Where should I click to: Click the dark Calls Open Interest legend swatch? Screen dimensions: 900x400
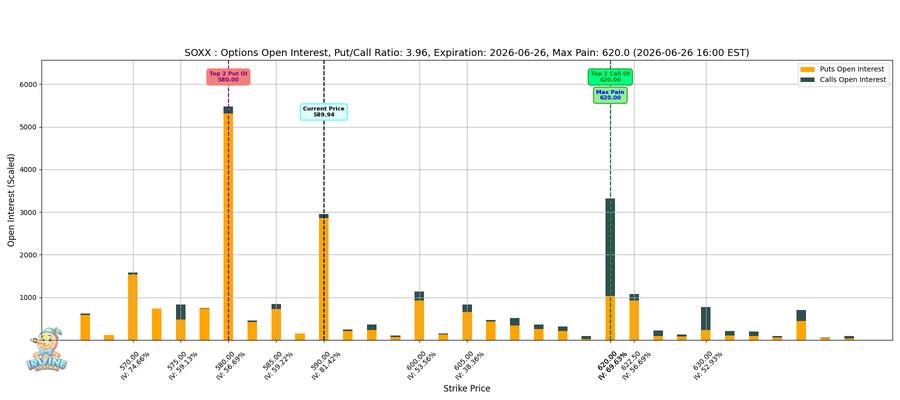click(808, 80)
